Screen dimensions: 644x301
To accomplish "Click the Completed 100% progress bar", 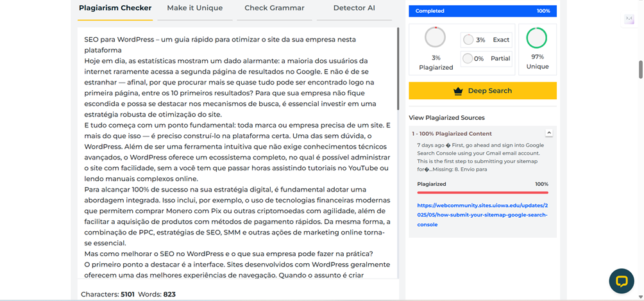I will click(482, 11).
